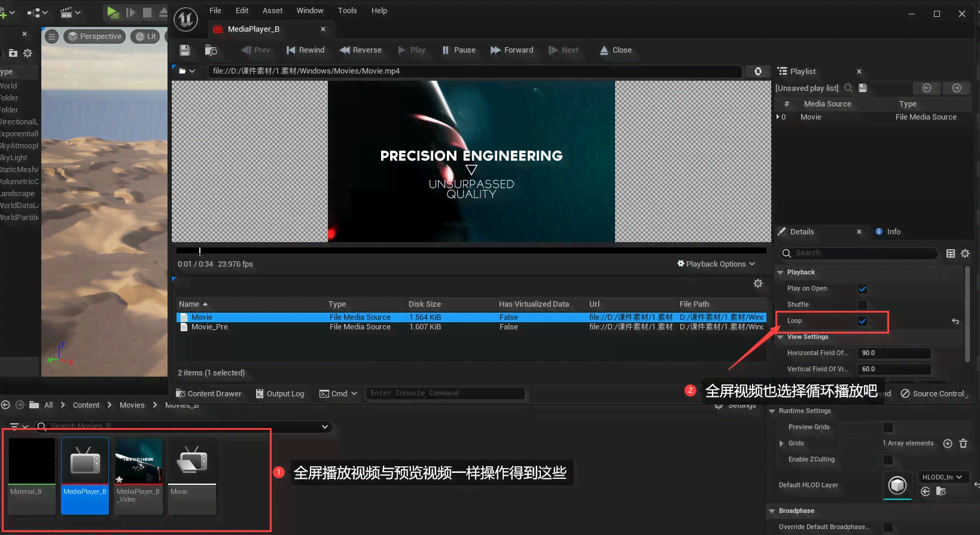Go to next playlist item arrow
The width and height of the screenshot is (980, 535).
957,88
